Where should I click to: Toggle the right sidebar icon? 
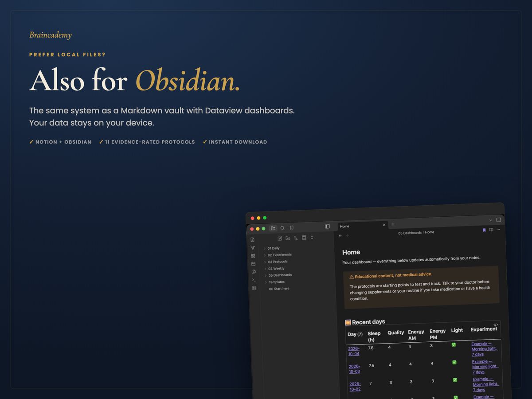[499, 219]
